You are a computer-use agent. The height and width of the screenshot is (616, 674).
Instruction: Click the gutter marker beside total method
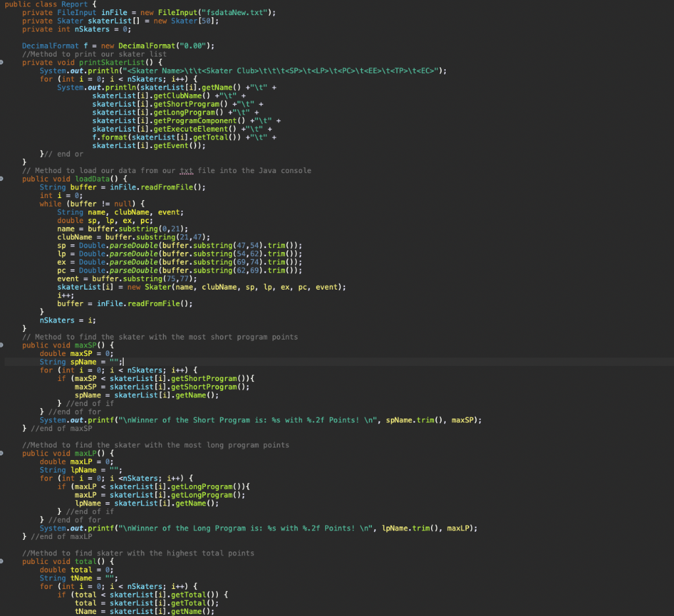4,561
